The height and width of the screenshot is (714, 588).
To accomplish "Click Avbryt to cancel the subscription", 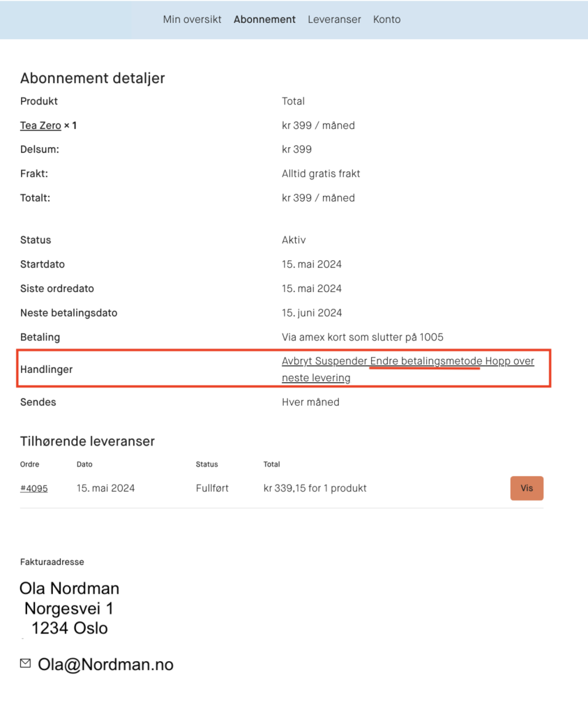I will coord(296,361).
